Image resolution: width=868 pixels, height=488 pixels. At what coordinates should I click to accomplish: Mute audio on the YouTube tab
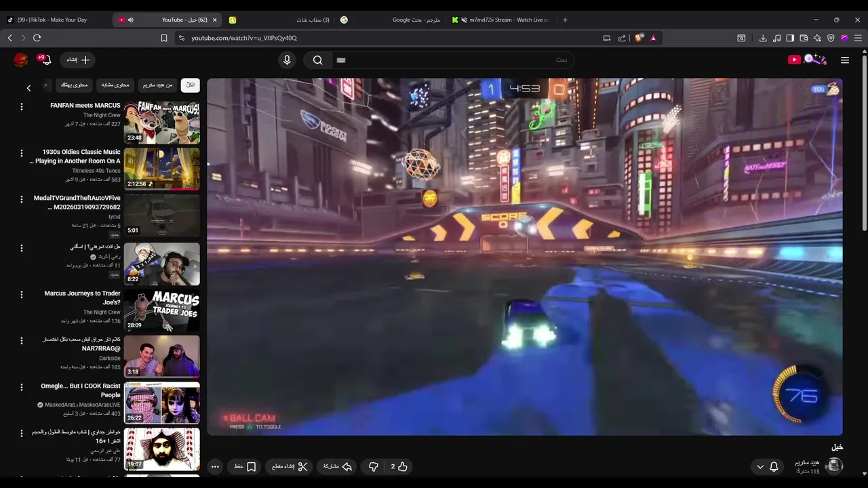point(131,20)
